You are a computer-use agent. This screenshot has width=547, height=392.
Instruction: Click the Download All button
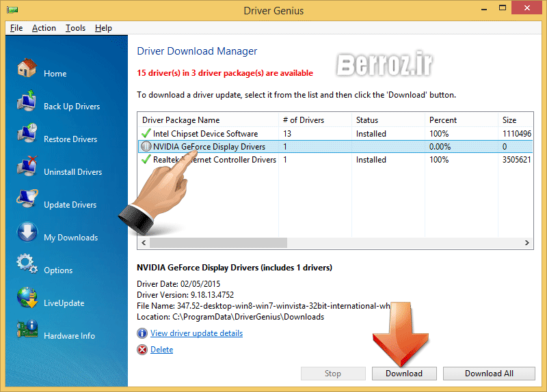coord(488,374)
